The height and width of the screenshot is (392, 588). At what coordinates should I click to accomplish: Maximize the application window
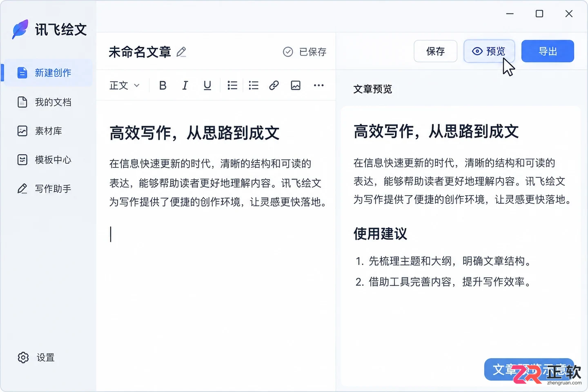(x=539, y=14)
